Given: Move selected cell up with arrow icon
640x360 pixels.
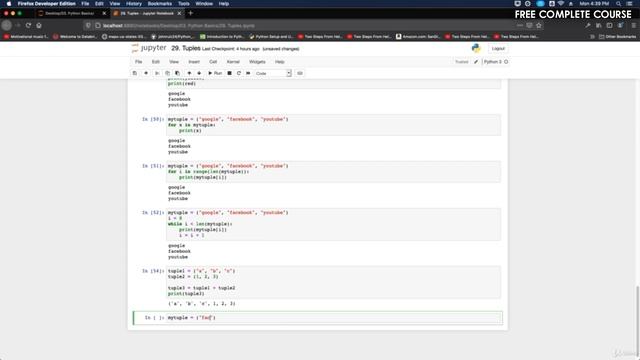Looking at the screenshot, I should tap(189, 73).
